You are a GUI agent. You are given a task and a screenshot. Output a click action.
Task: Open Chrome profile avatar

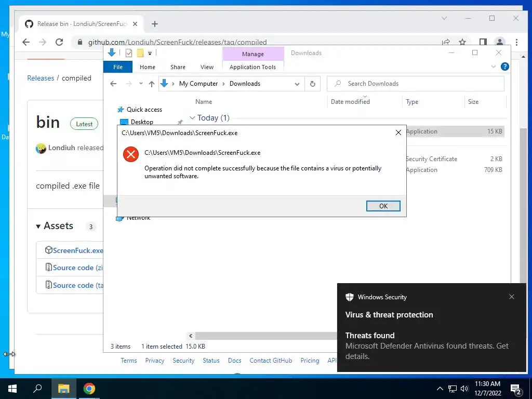[500, 42]
